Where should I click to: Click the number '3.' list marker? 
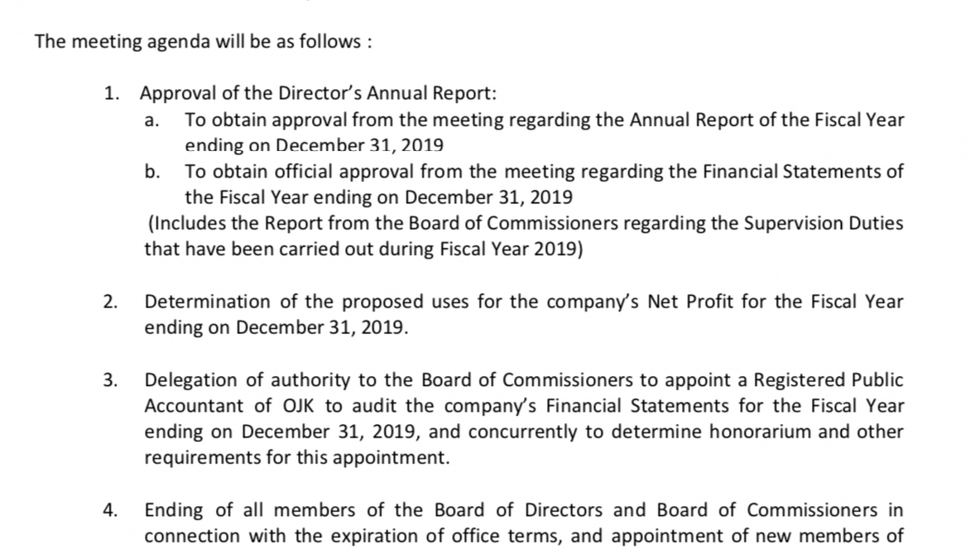point(110,380)
